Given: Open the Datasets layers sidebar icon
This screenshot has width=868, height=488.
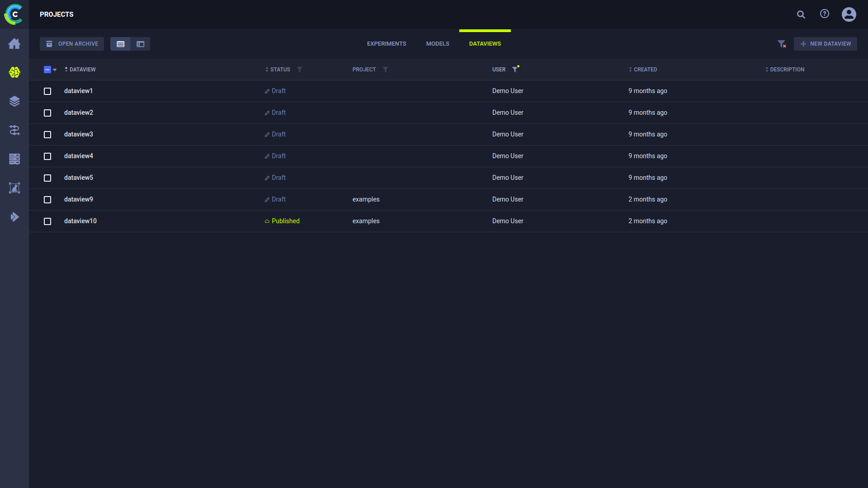Looking at the screenshot, I should [14, 101].
